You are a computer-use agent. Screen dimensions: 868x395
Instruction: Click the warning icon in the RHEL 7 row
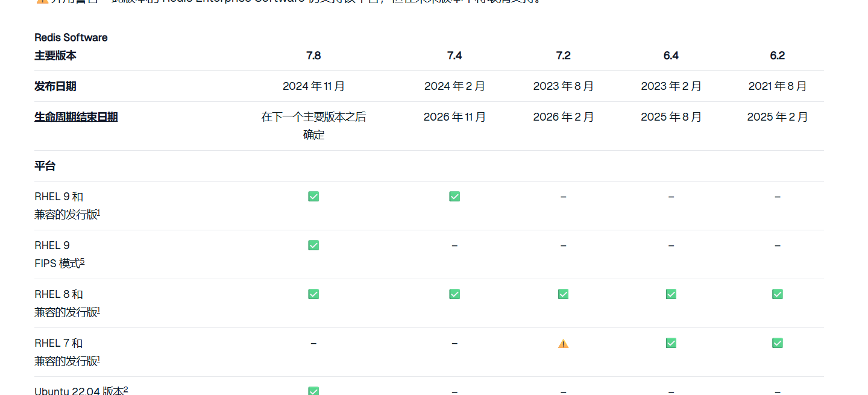563,344
